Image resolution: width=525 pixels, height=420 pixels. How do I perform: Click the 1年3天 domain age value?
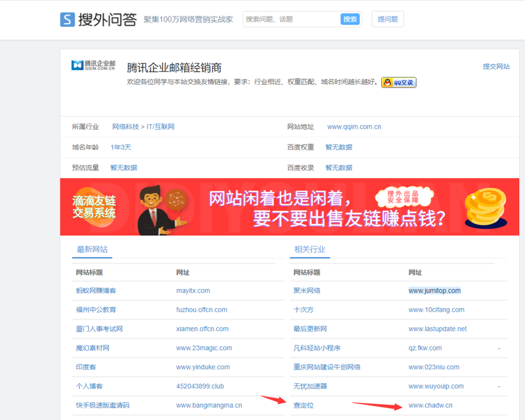(121, 147)
